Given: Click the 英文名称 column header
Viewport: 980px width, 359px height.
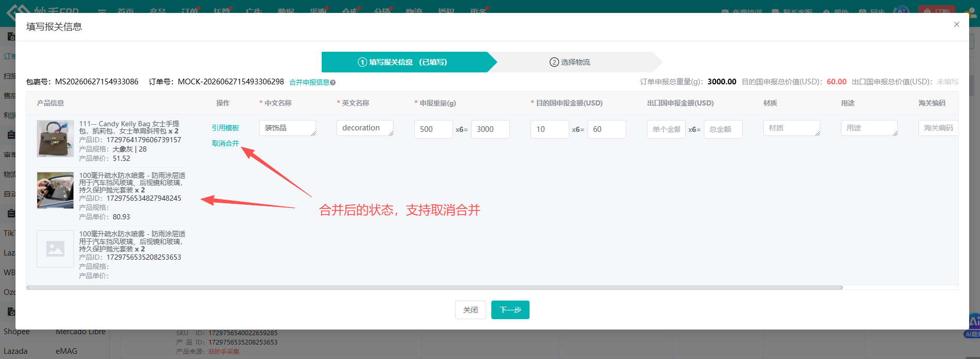Looking at the screenshot, I should pyautogui.click(x=355, y=103).
